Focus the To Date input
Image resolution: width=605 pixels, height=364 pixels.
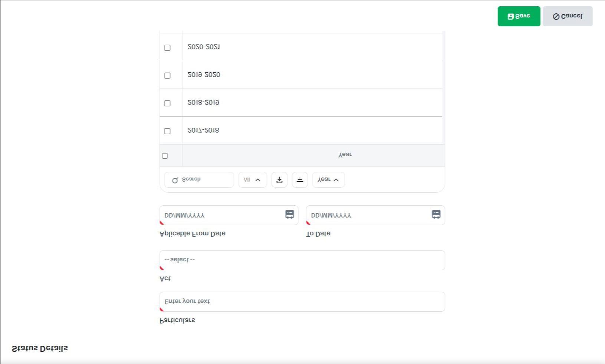coord(375,215)
